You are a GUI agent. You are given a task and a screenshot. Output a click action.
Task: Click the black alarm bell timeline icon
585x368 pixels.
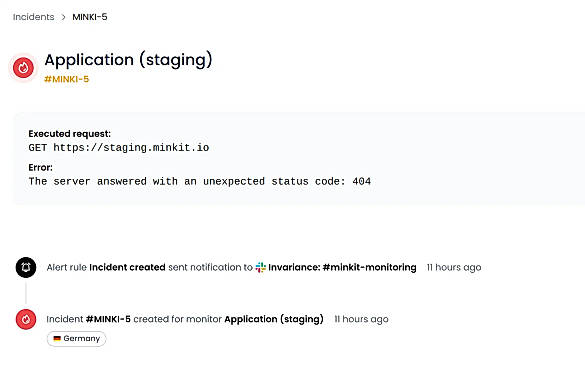26,267
